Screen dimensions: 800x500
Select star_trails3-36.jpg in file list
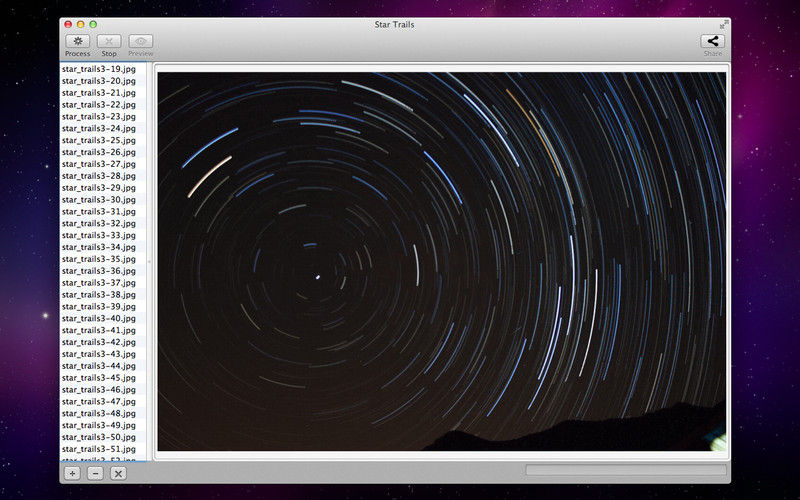coord(103,270)
